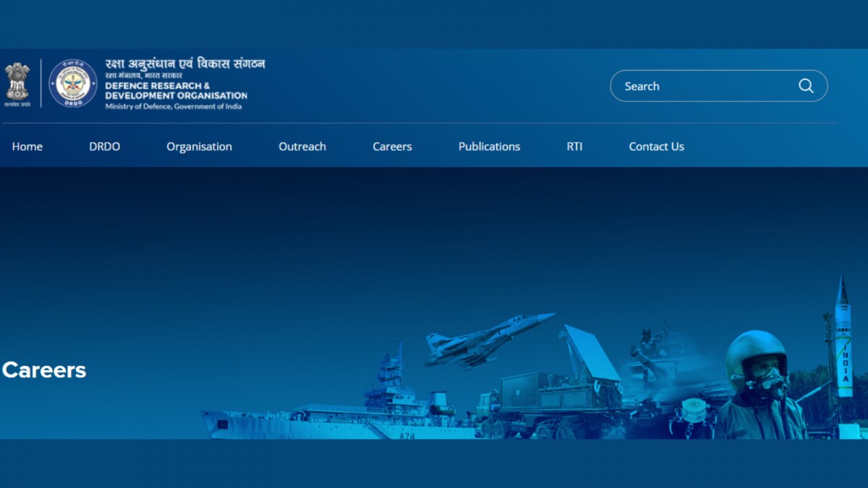This screenshot has width=868, height=488.
Task: Click the Hindi organisation name heading
Action: tap(185, 64)
